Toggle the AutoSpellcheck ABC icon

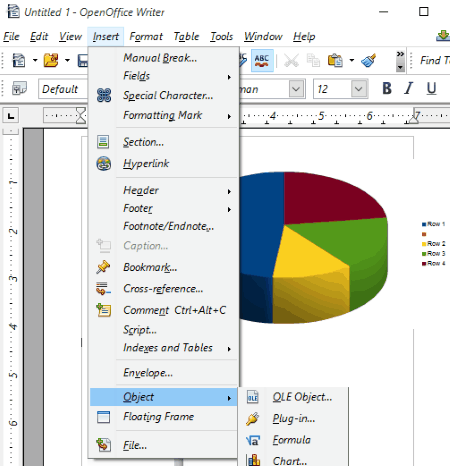262,60
